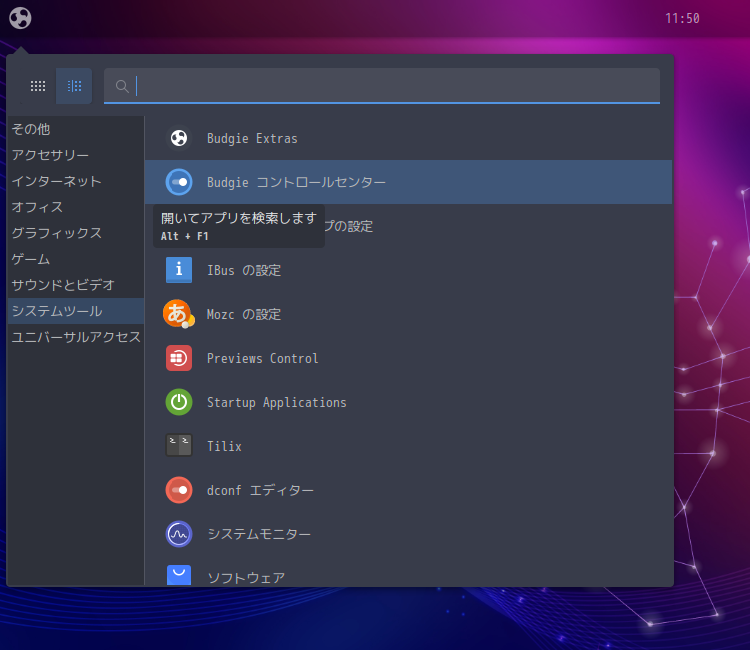750x650 pixels.
Task: Switch to category list view
Action: (74, 86)
